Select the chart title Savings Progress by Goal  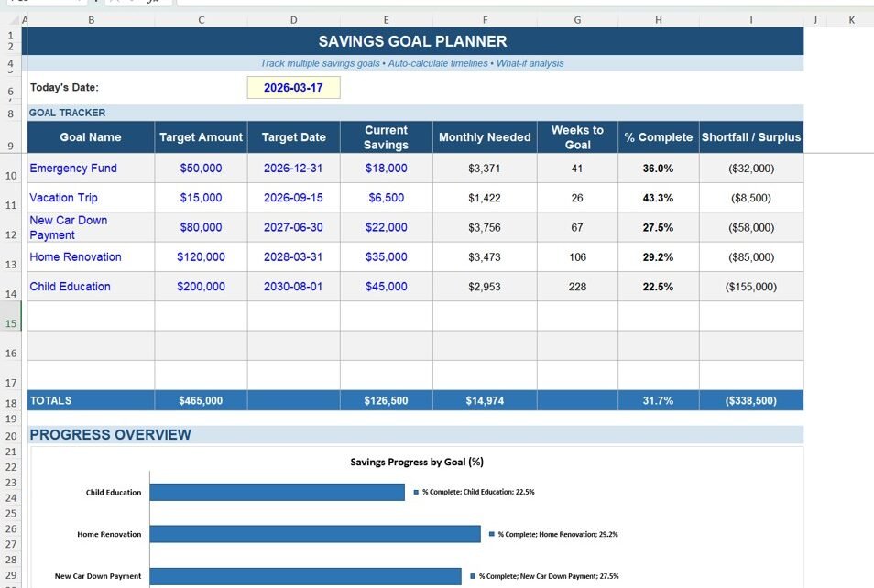tap(417, 463)
